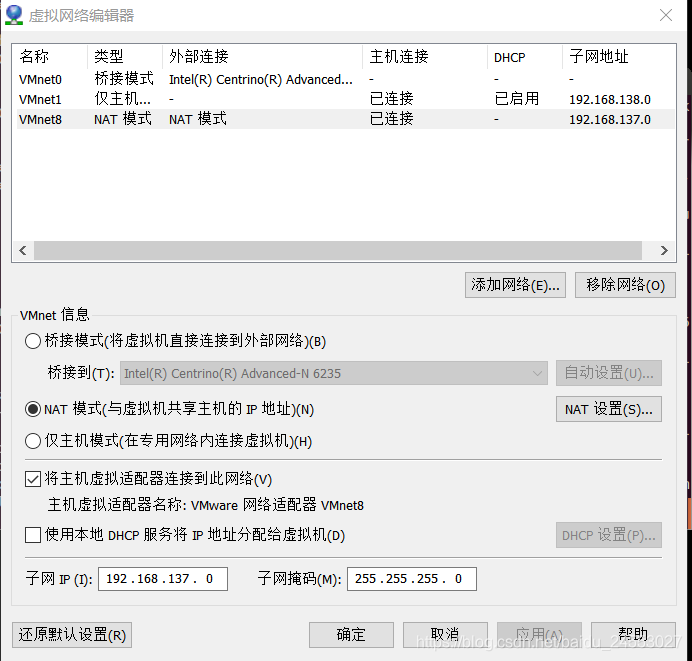
Task: Click the 子网掩码 input field
Action: (x=412, y=579)
